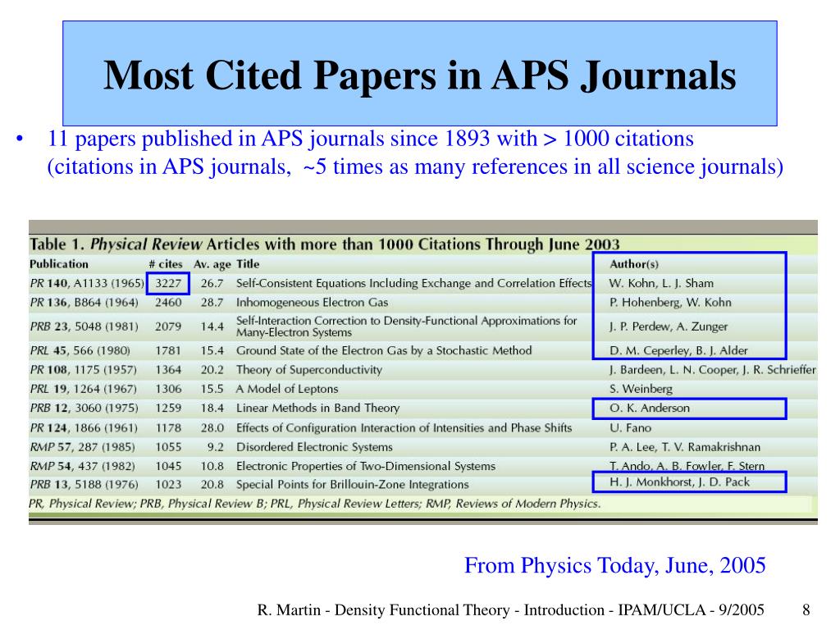This screenshot has width=840, height=630.
Task: Click the citation count '1259'
Action: click(x=168, y=409)
